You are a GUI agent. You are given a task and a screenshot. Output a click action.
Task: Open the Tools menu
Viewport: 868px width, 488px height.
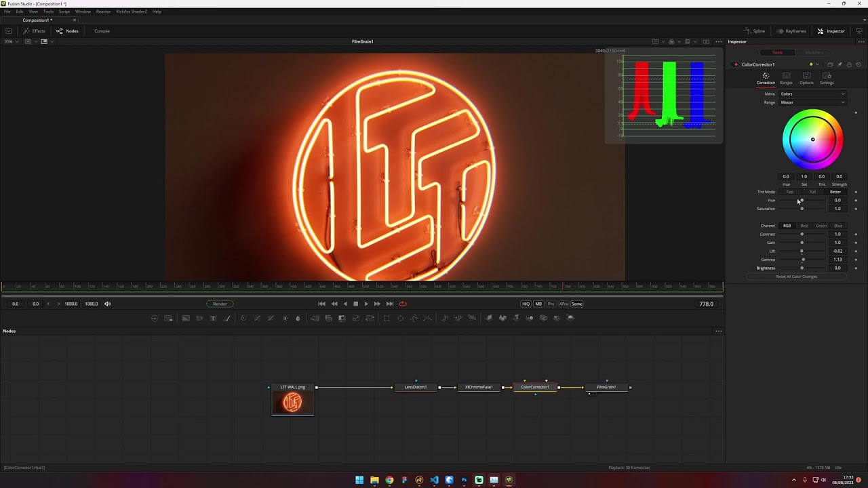coord(48,12)
